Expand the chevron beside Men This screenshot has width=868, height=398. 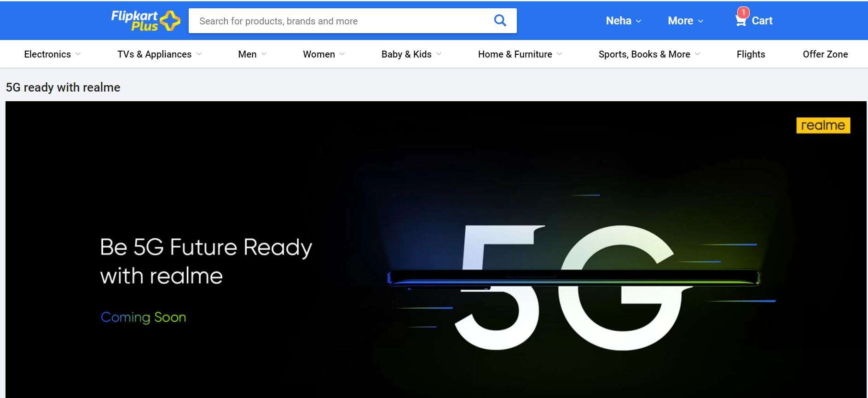point(264,54)
